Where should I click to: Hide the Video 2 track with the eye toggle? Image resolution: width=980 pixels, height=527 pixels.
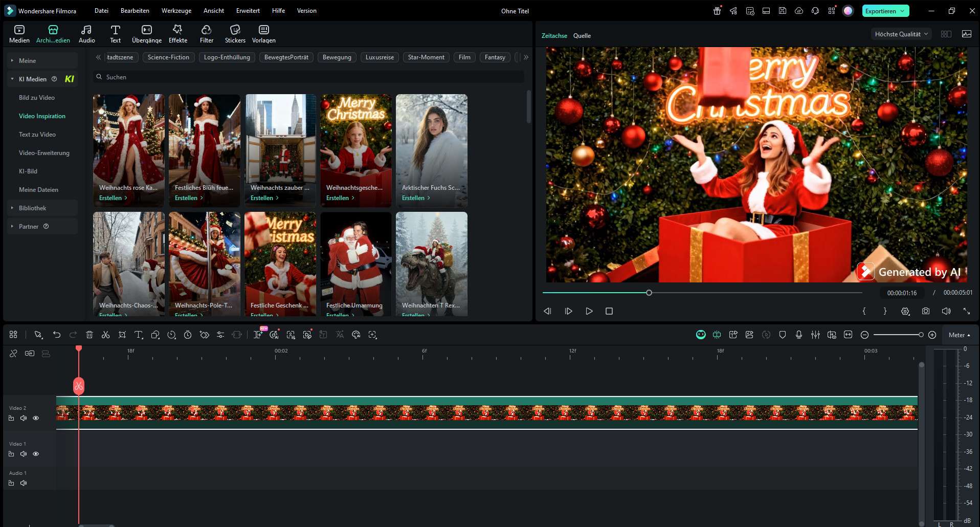(x=36, y=418)
